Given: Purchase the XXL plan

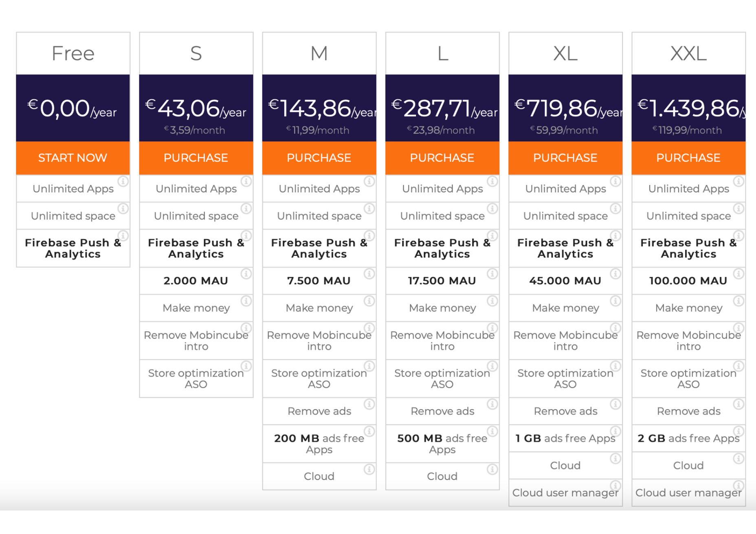Looking at the screenshot, I should pyautogui.click(x=688, y=158).
